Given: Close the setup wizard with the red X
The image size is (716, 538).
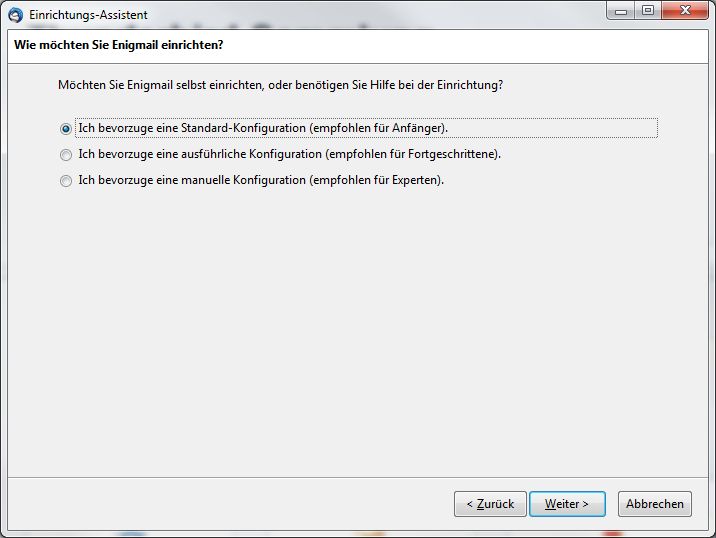Looking at the screenshot, I should point(685,11).
